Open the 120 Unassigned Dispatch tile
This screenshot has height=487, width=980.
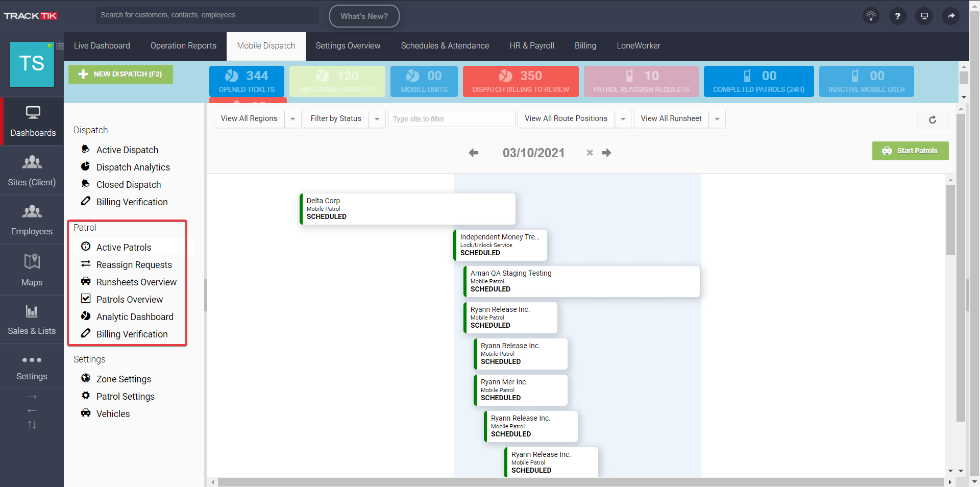[337, 81]
